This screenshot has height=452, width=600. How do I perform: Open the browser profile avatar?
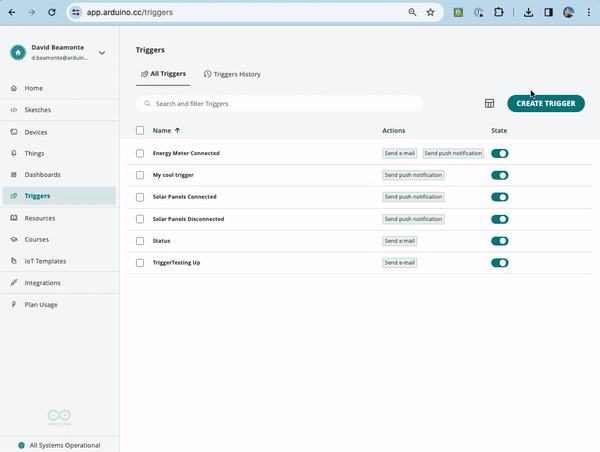pyautogui.click(x=568, y=12)
